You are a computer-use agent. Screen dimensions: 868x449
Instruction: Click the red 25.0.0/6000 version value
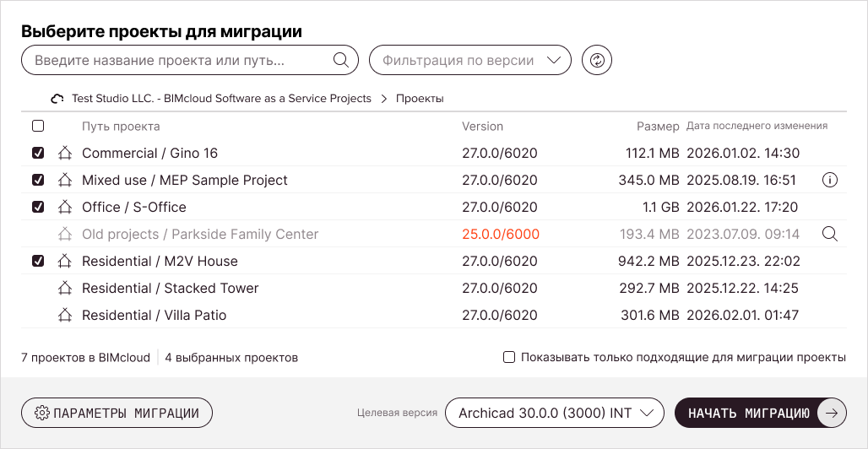501,234
